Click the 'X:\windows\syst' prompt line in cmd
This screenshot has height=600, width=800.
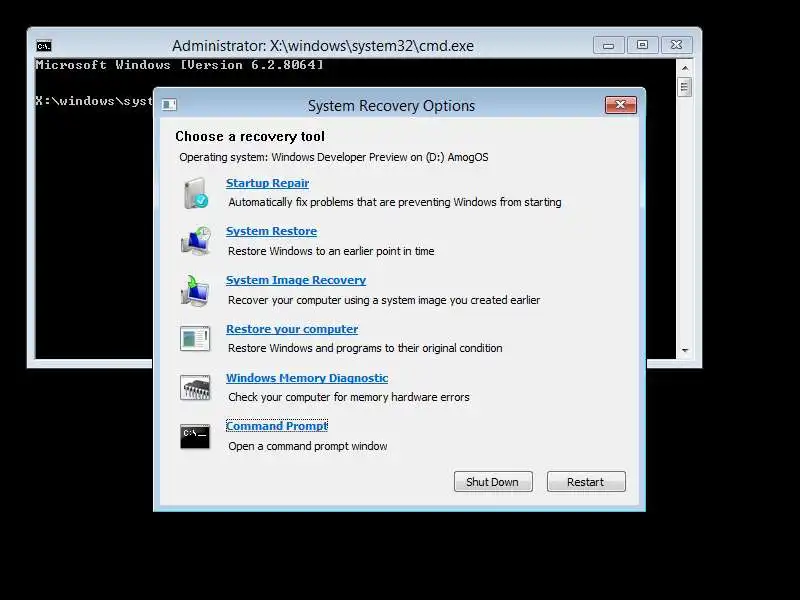point(94,101)
